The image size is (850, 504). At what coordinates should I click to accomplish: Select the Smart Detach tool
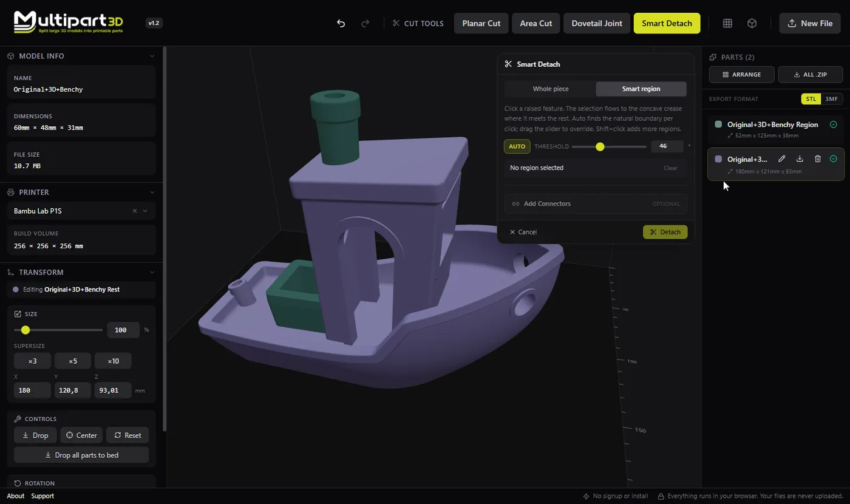(x=667, y=23)
